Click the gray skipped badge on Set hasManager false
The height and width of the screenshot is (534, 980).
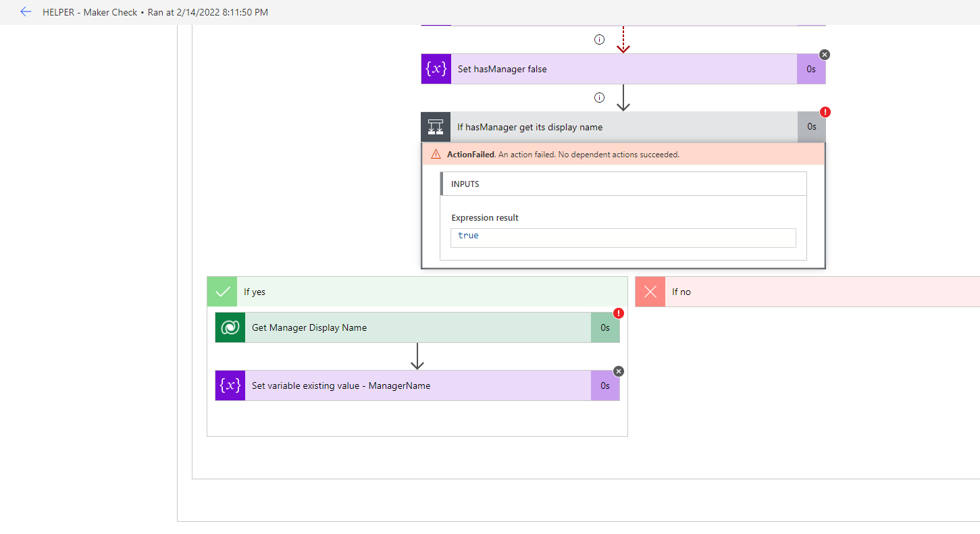click(824, 54)
